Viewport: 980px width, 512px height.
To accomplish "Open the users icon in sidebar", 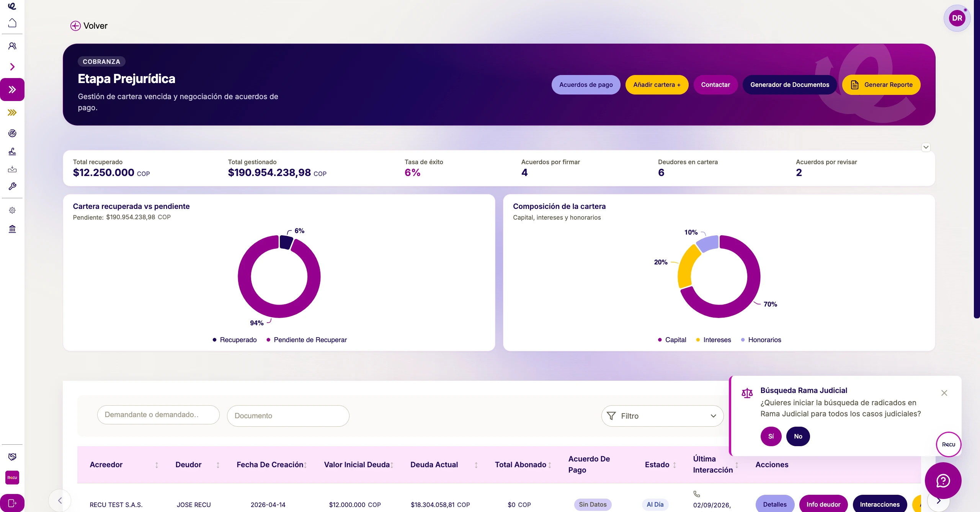I will pos(12,46).
